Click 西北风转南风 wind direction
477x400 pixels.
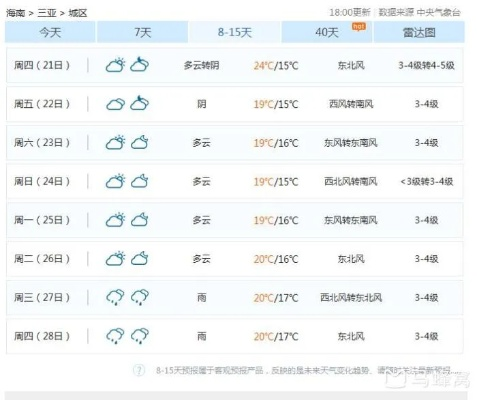[351, 181]
